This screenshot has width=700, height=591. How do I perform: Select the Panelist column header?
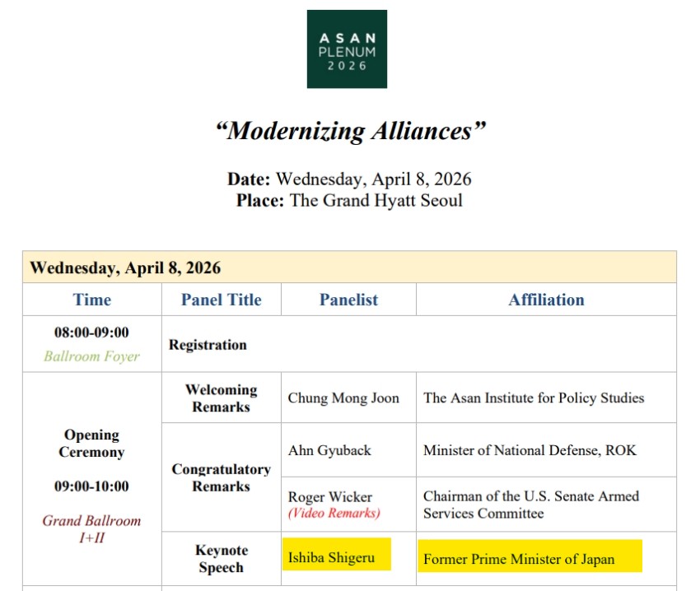348,300
